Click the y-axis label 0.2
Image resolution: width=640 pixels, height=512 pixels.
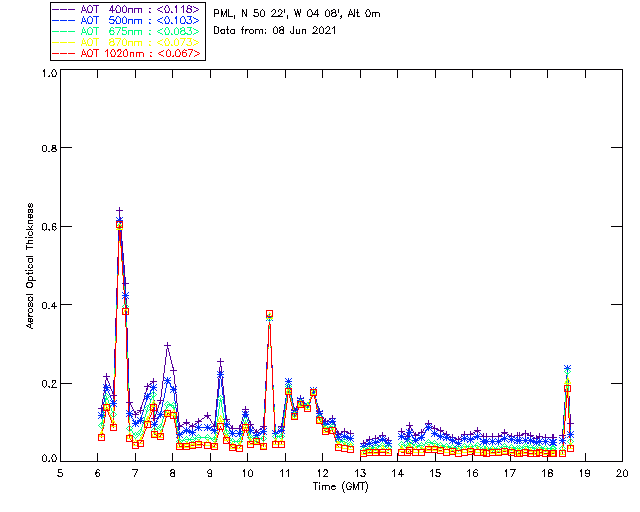click(49, 384)
